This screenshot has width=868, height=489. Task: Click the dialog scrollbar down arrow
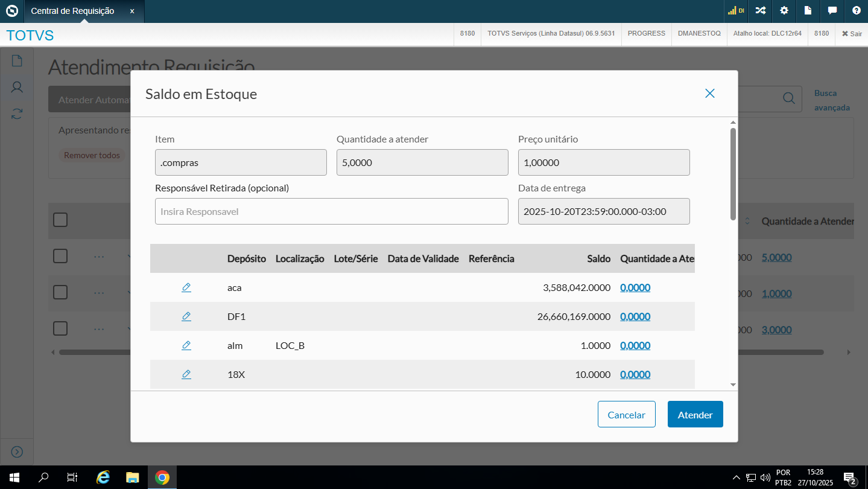tap(733, 385)
